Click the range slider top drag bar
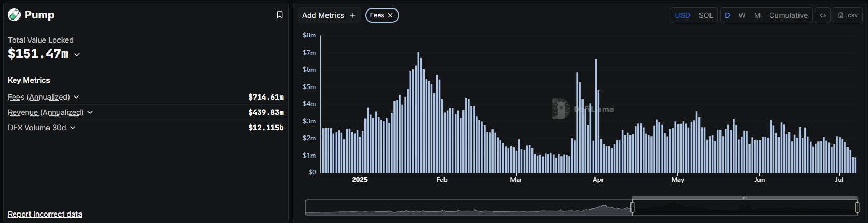 745,198
